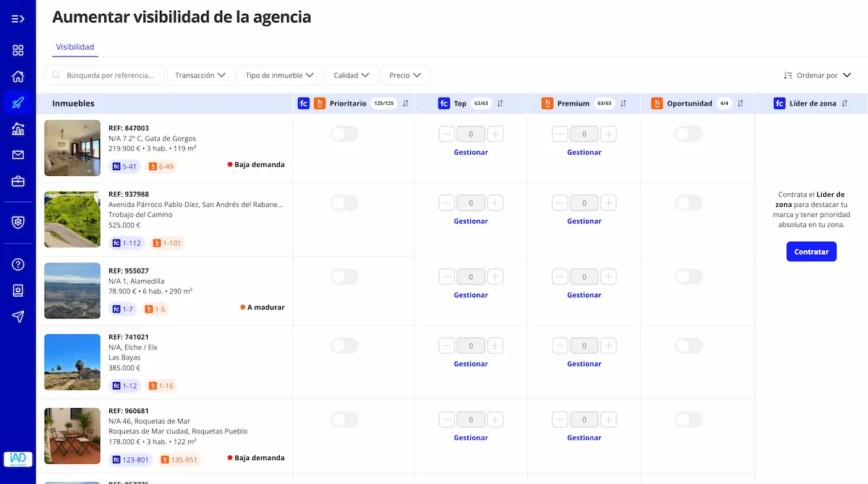
Task: Click the iAD logo in sidebar
Action: point(18,459)
